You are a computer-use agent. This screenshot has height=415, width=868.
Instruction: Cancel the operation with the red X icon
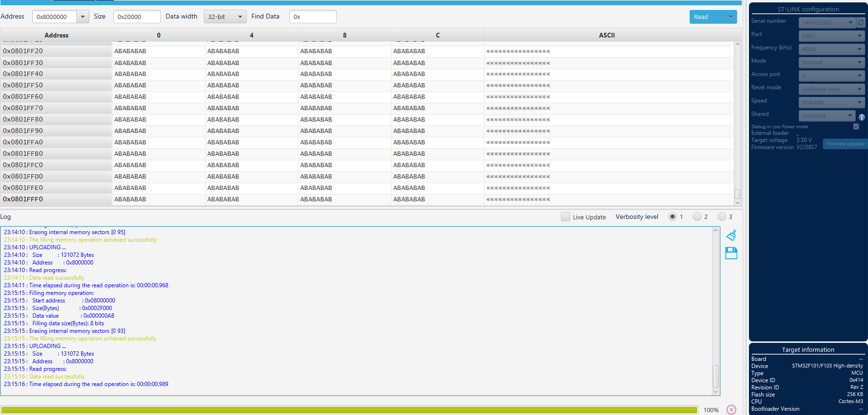(731, 410)
